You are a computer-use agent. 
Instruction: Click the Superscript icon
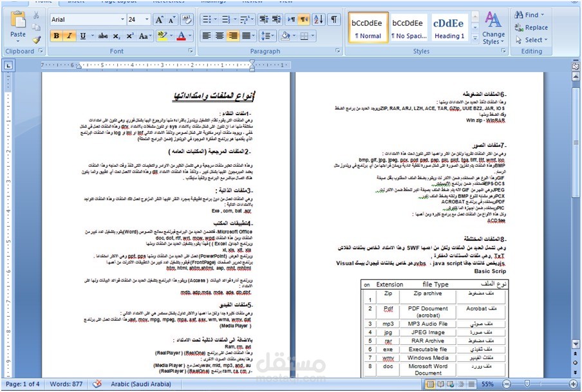pyautogui.click(x=130, y=36)
